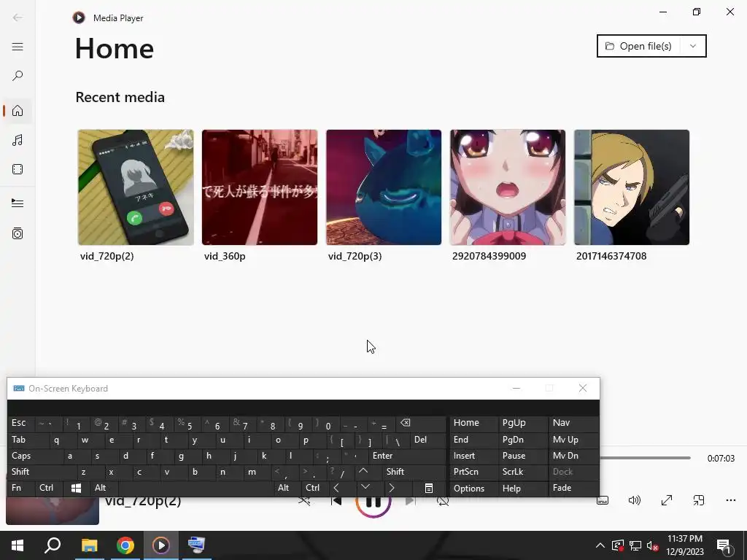The image size is (747, 560).
Task: Open taskbar Search
Action: pyautogui.click(x=53, y=545)
